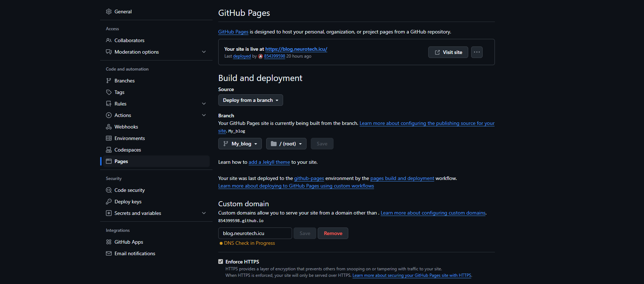The image size is (644, 284).
Task: Click the Deploy keys key icon
Action: coord(109,202)
